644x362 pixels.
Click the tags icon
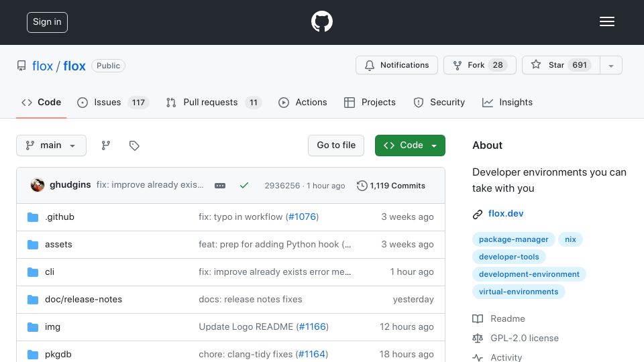point(134,145)
